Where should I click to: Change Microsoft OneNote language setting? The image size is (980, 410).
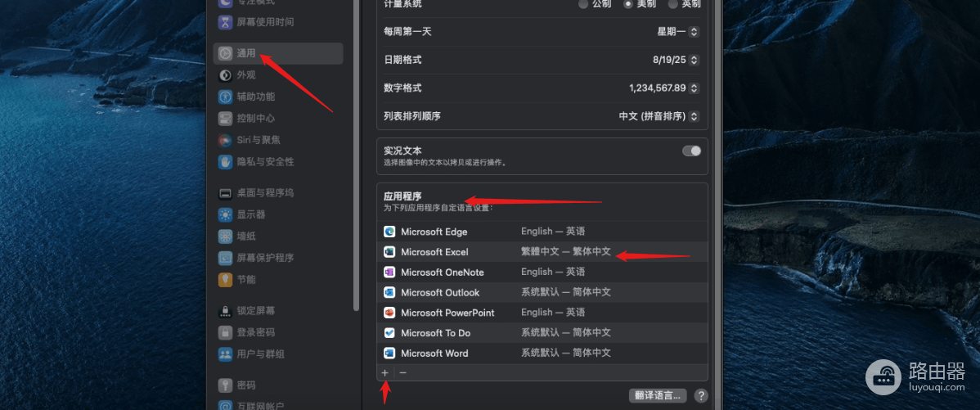[553, 272]
